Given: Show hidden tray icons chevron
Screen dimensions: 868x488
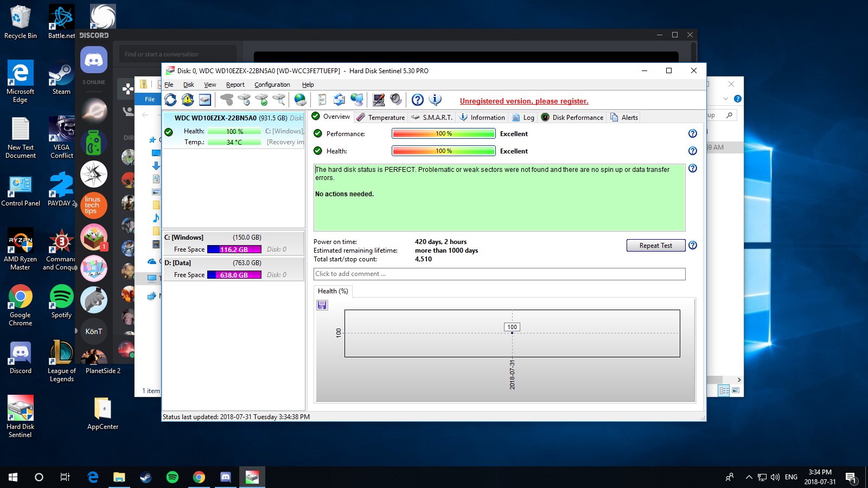Looking at the screenshot, I should (749, 477).
